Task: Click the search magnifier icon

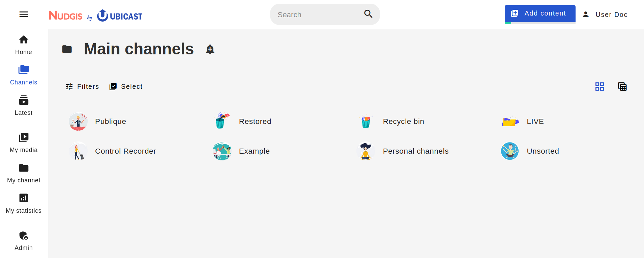Action: click(368, 14)
